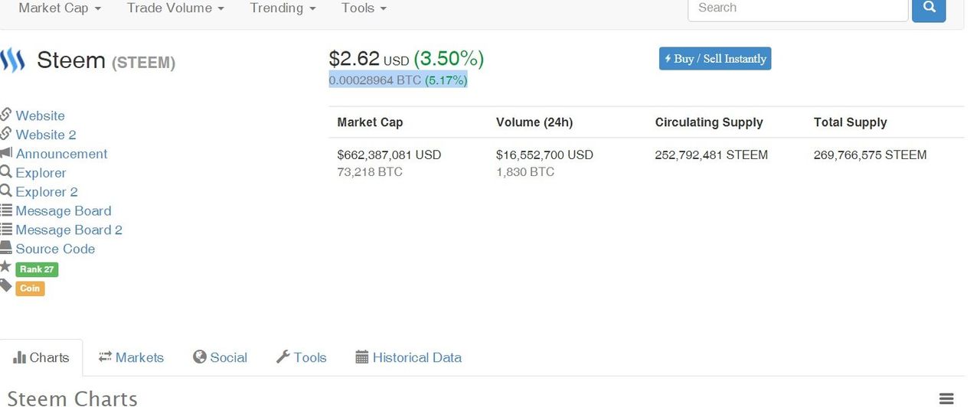980x407 pixels.
Task: Open the Tools dropdown in navbar
Action: 364,8
